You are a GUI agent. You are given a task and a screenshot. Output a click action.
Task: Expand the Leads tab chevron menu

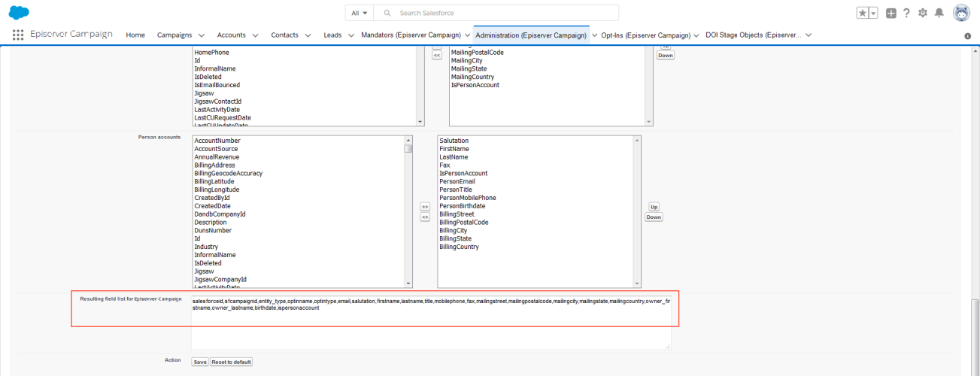click(x=350, y=35)
